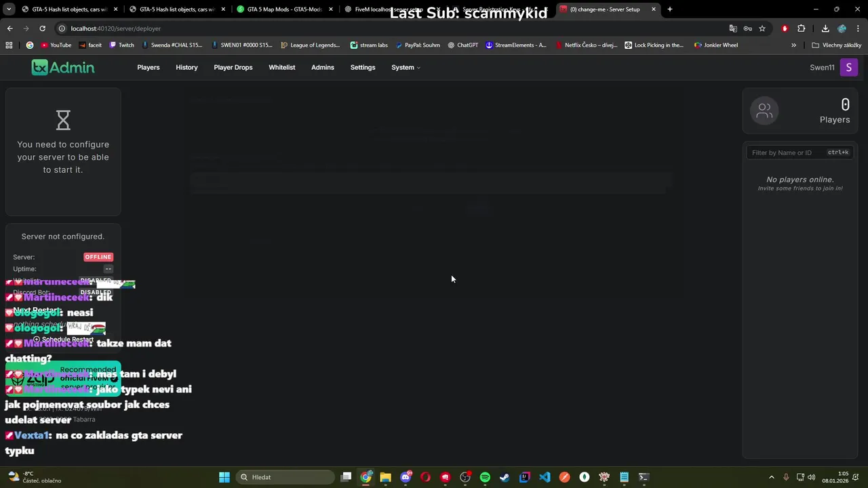This screenshot has height=488, width=868.
Task: Open the Všechny záložky bookmarks folder
Action: [x=837, y=45]
